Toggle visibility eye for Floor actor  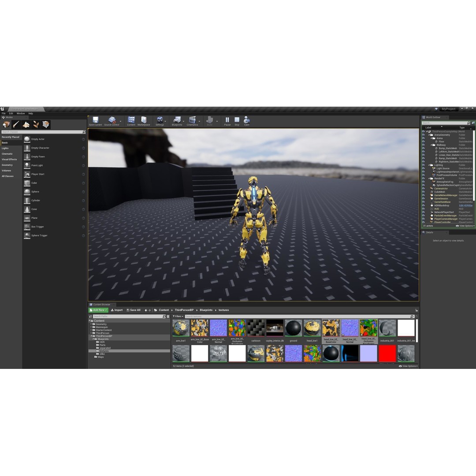424,141
